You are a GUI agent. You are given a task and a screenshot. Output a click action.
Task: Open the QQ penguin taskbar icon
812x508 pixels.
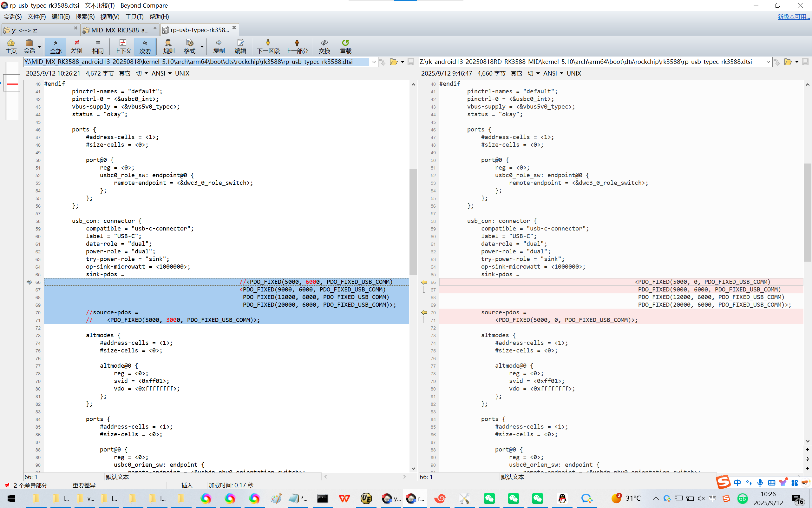562,498
